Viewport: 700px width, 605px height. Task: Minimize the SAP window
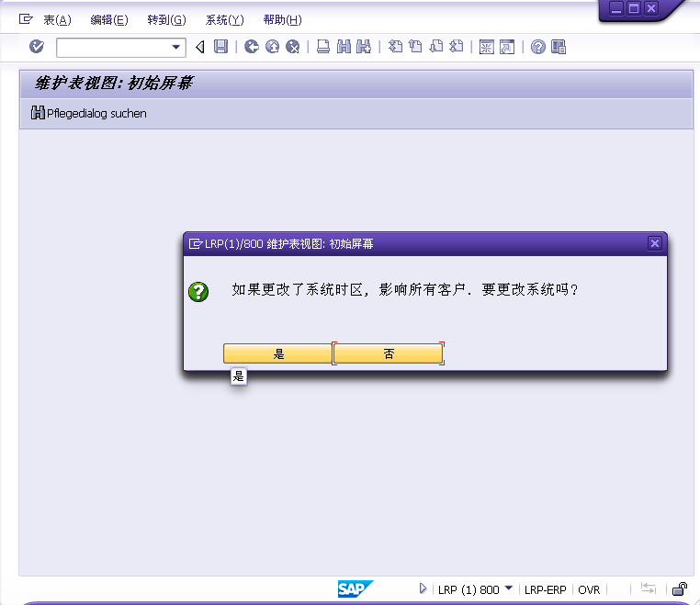tap(616, 8)
